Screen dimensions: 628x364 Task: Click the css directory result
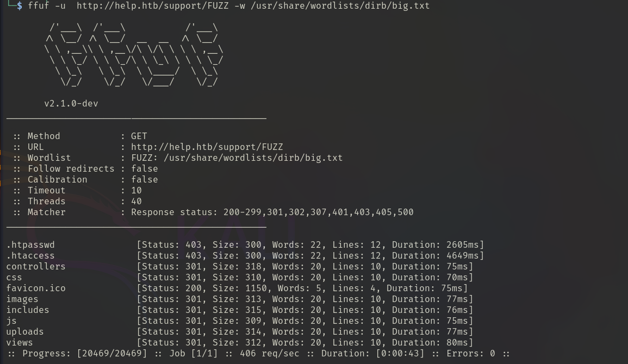click(14, 277)
